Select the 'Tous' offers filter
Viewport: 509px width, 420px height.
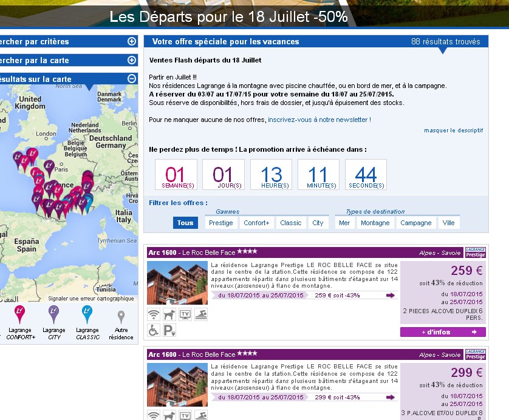(x=185, y=223)
